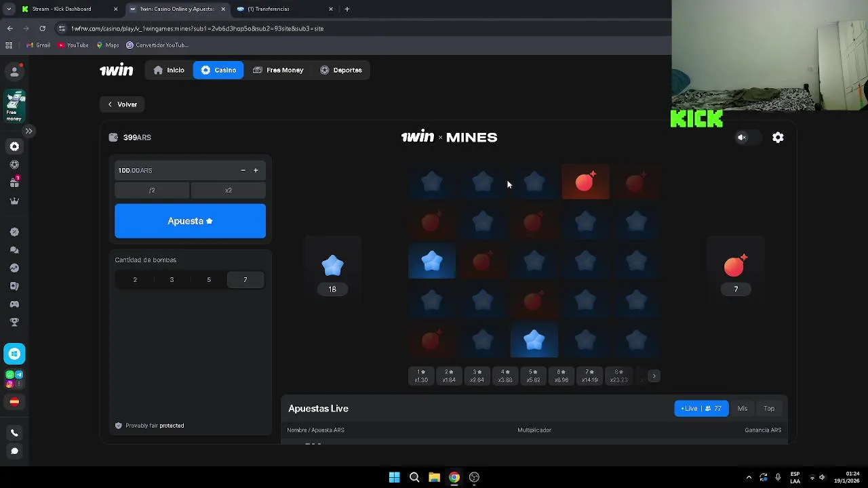The image size is (868, 488).
Task: Change language via the flag icon
Action: [x=14, y=402]
